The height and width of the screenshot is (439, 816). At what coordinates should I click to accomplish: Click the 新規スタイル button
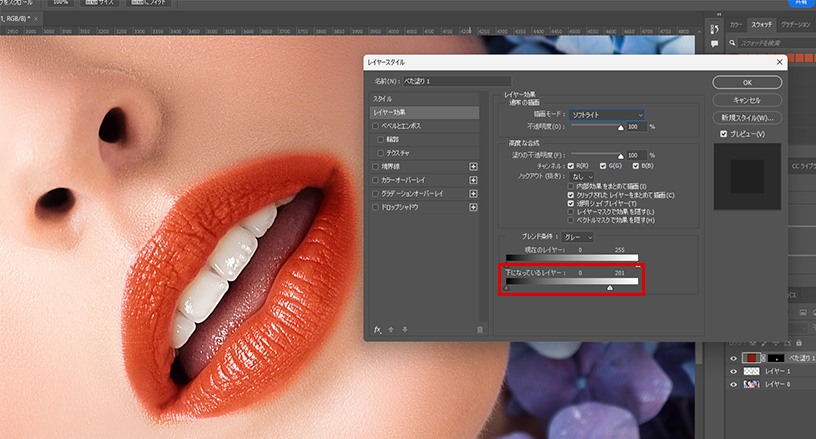tap(746, 117)
